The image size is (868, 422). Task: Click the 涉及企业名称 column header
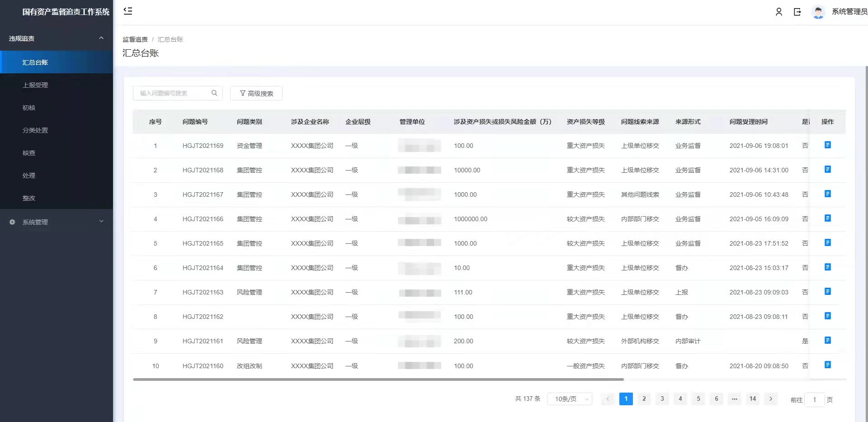(310, 122)
